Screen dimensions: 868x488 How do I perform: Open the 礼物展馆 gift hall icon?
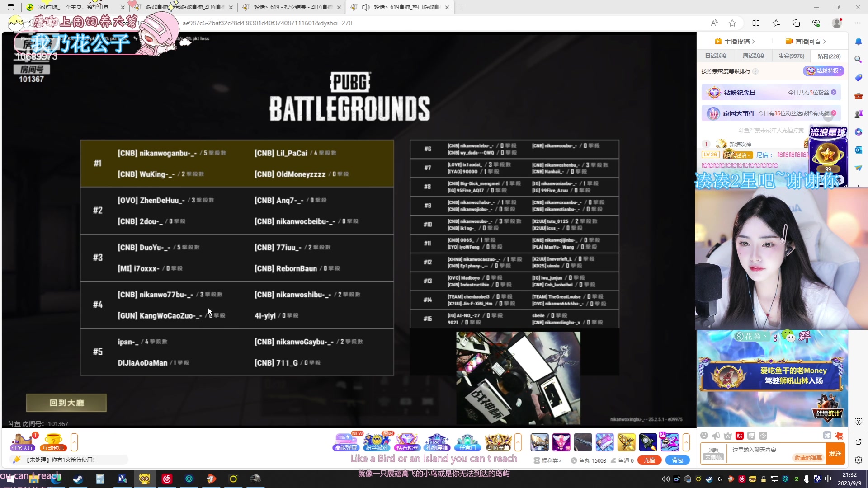tap(437, 441)
